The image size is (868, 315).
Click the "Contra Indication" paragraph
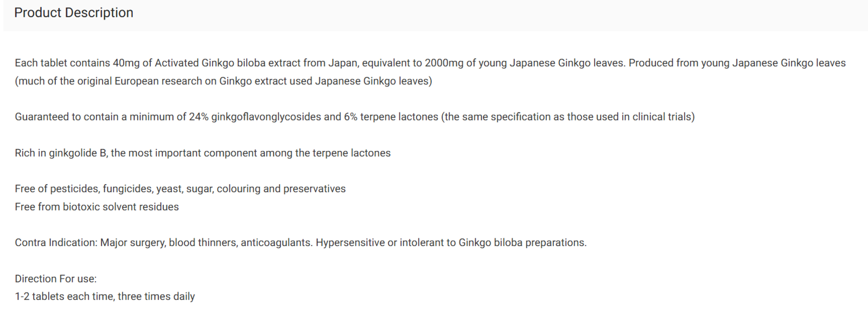click(x=301, y=243)
